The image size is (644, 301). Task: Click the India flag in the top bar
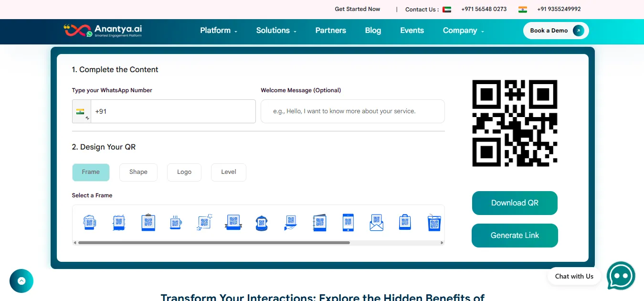[x=523, y=9]
